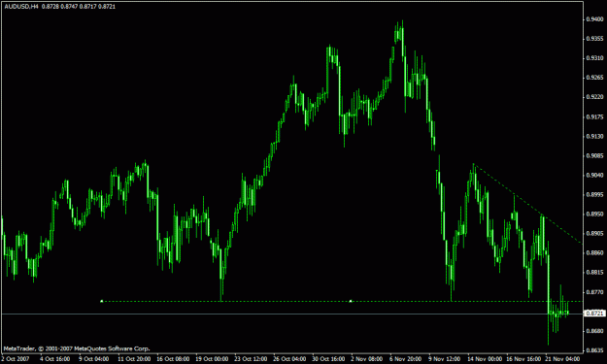Viewport: 607px width, 364px height.
Task: Click the 16 Oct 08:00 time label
Action: [173, 359]
